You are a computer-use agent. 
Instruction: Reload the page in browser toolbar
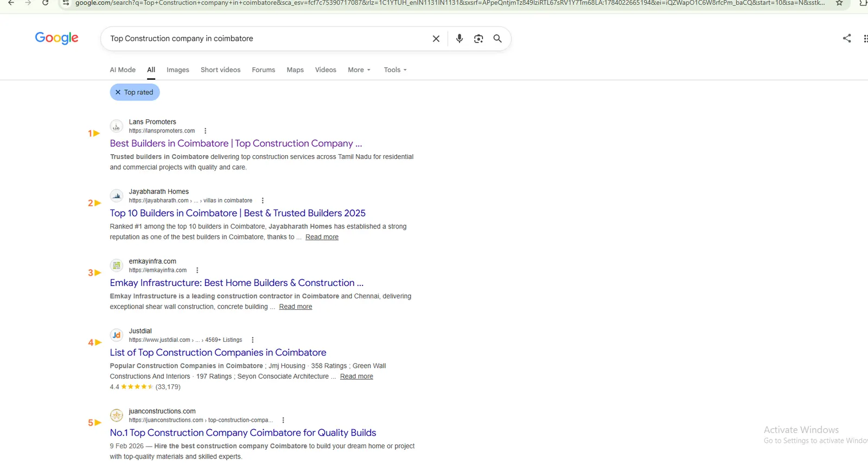45,3
